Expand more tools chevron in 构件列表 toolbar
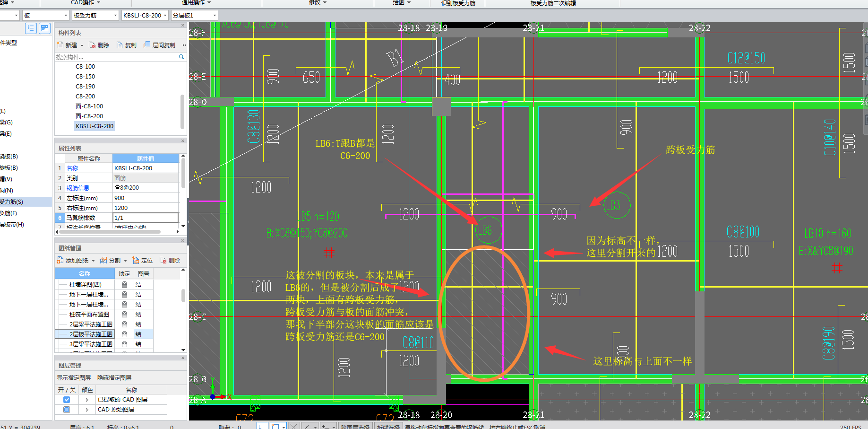Image resolution: width=868 pixels, height=429 pixels. click(184, 45)
